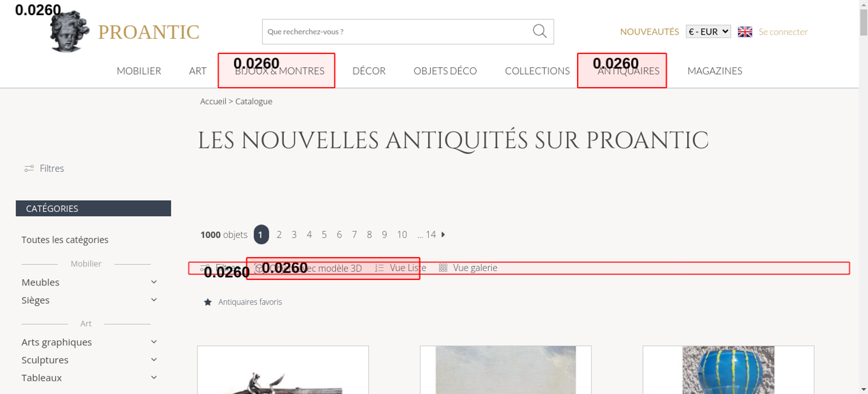Click the 3D model cube icon
868x394 pixels.
259,268
